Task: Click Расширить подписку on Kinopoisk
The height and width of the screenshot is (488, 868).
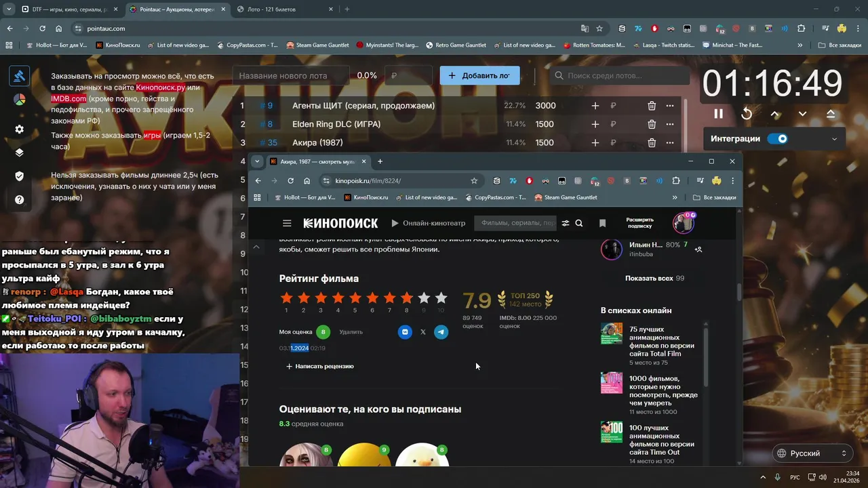Action: coord(639,223)
